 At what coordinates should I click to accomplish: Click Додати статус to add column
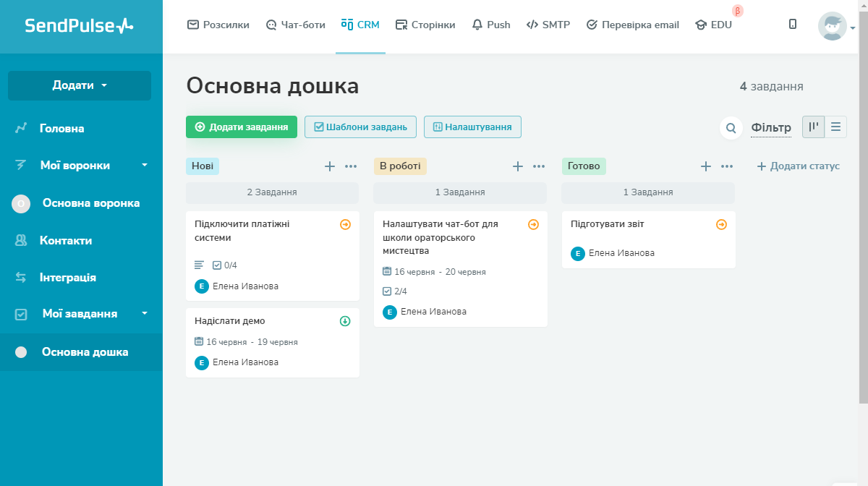click(x=799, y=166)
